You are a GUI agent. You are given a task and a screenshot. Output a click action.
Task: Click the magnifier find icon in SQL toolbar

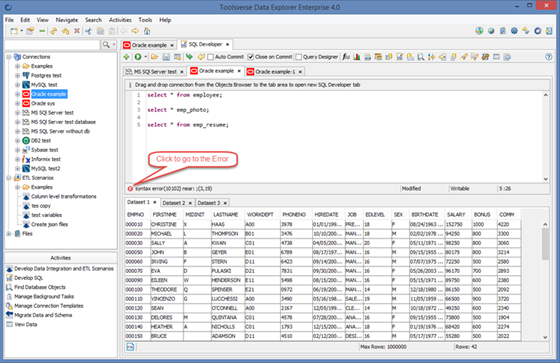[x=421, y=57]
